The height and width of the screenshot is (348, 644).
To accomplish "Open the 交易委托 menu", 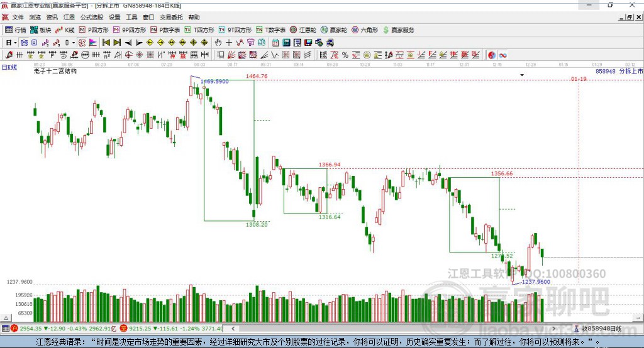I will click(x=171, y=17).
